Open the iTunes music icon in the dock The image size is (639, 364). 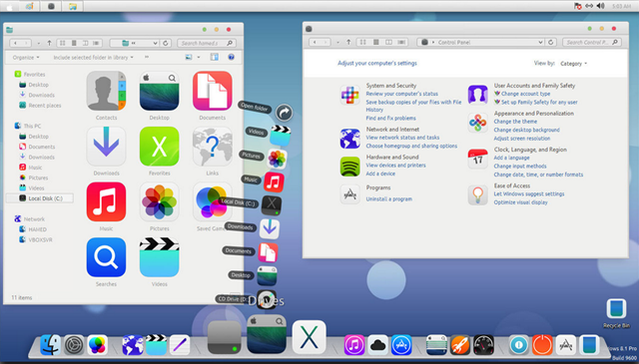(x=354, y=345)
